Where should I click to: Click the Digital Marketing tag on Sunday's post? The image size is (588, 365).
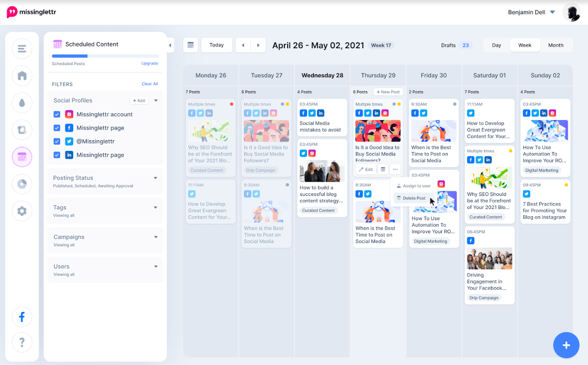click(x=542, y=171)
